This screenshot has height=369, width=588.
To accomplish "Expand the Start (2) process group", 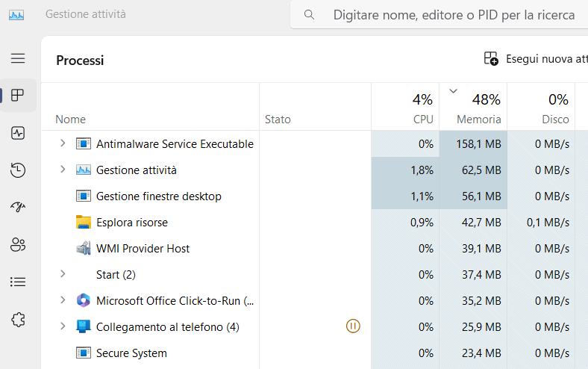I will (63, 274).
